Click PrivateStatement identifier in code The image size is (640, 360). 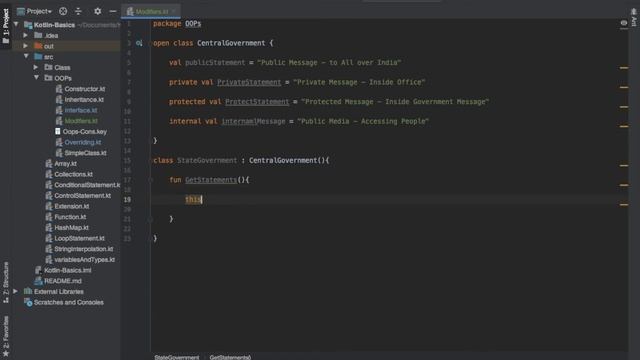click(x=249, y=82)
